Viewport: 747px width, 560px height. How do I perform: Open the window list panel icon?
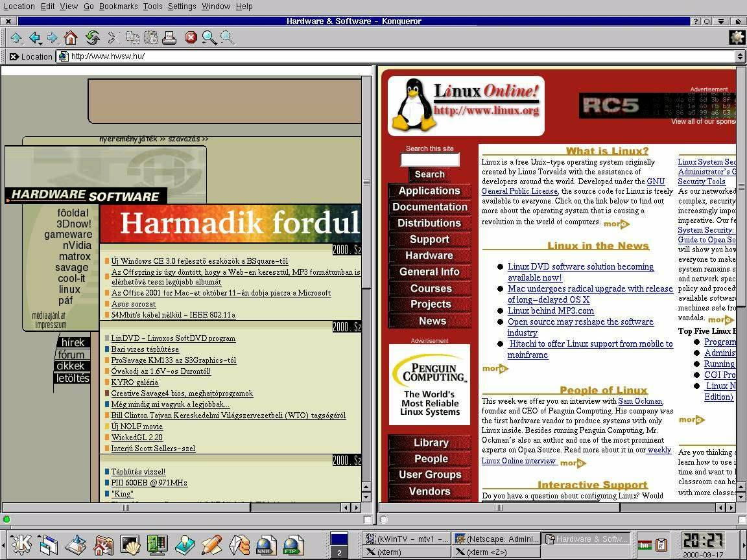click(49, 544)
